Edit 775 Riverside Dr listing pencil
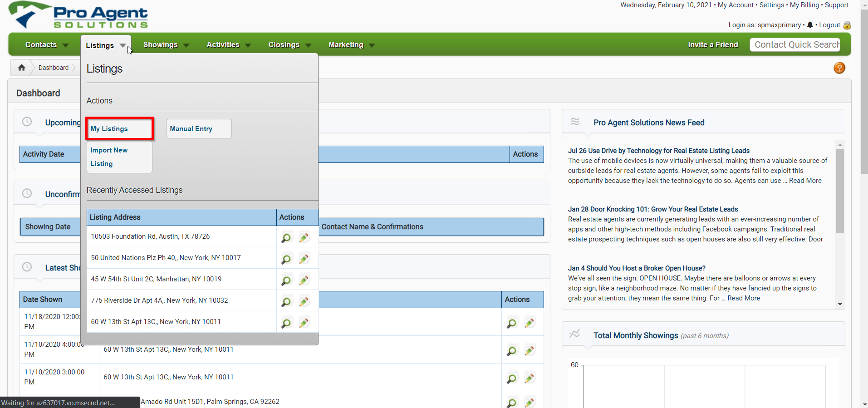868x408 pixels. point(304,301)
